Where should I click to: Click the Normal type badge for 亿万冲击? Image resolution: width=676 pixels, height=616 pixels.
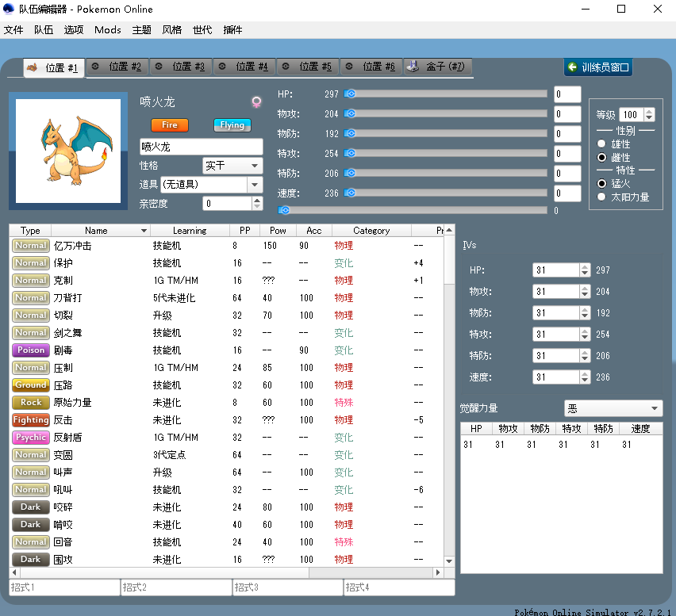click(31, 245)
